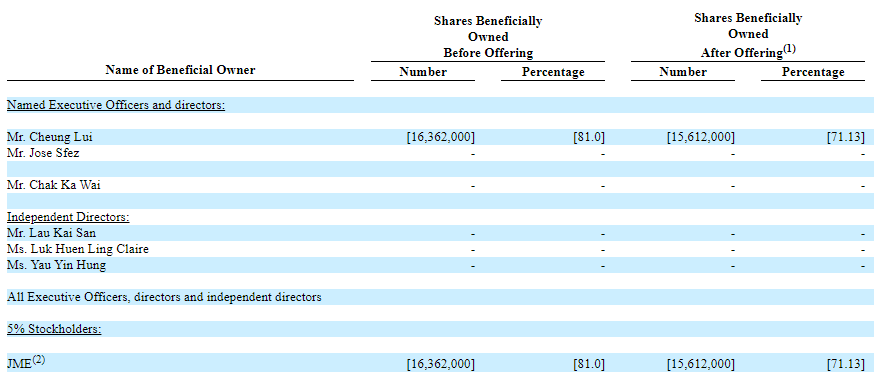Click the 'Independent Directors:' heading

[x=68, y=217]
